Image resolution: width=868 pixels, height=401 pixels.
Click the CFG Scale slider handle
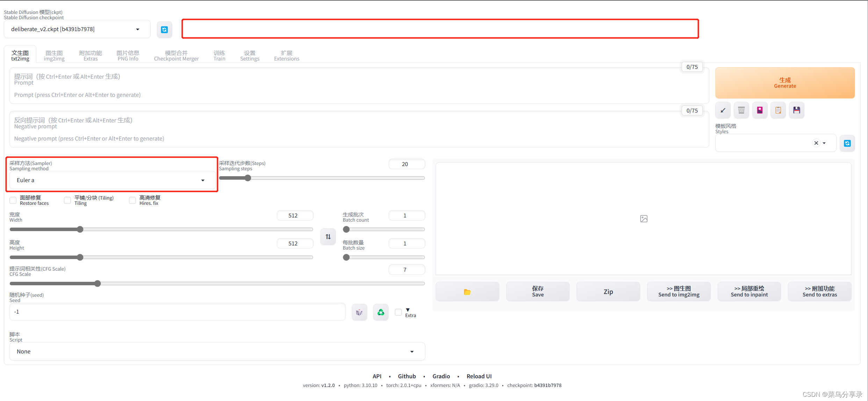click(97, 284)
